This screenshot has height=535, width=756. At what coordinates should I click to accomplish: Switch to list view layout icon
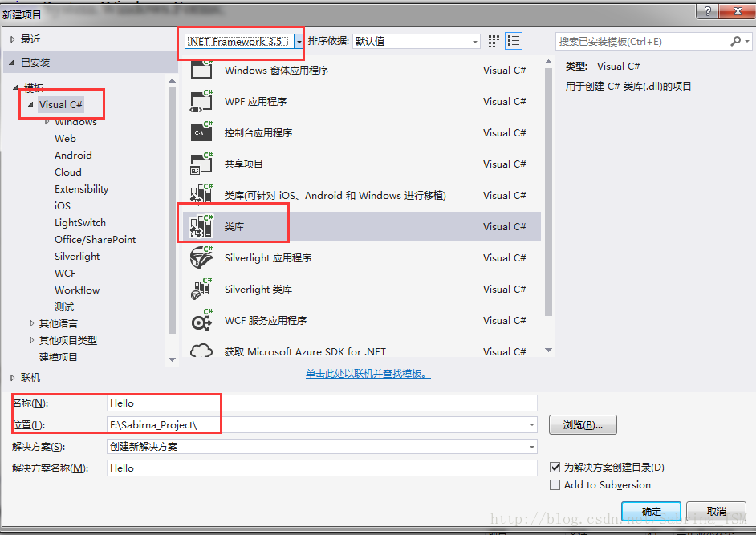coord(514,41)
